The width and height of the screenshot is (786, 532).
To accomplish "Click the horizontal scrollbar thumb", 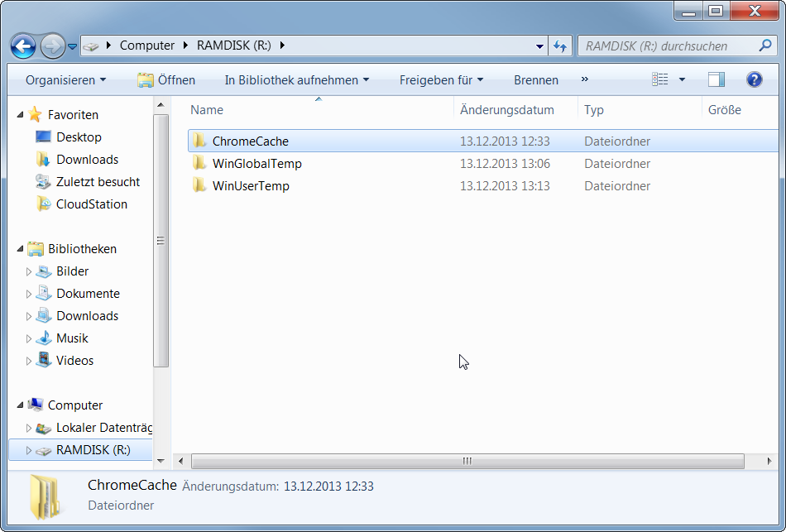I will click(467, 461).
